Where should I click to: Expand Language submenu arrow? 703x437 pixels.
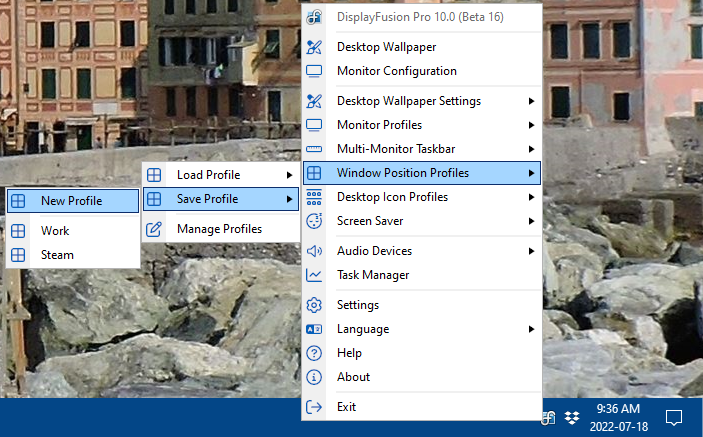(x=531, y=329)
